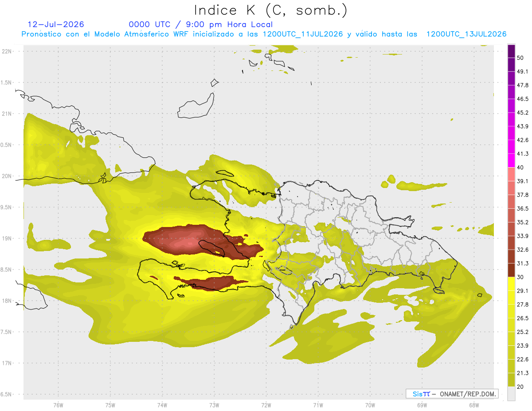Image resolution: width=532 pixels, height=411 pixels.
Task: Click legend value "43.9"
Action: [523, 126]
